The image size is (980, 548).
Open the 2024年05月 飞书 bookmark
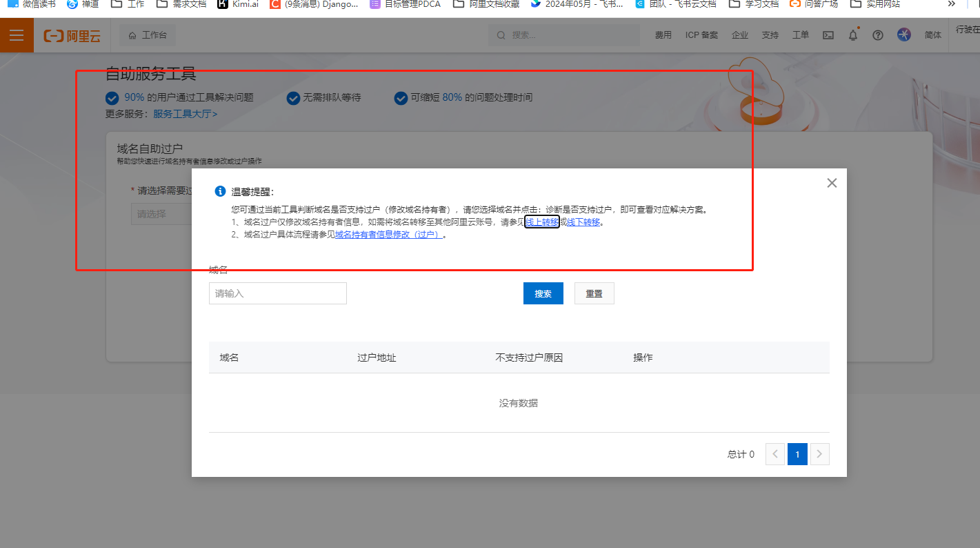coord(577,4)
